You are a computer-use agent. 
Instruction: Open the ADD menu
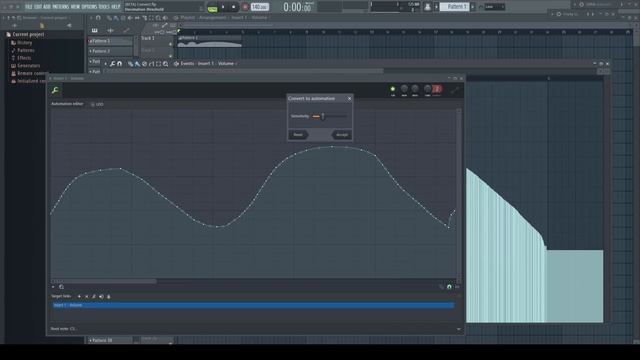(47, 7)
